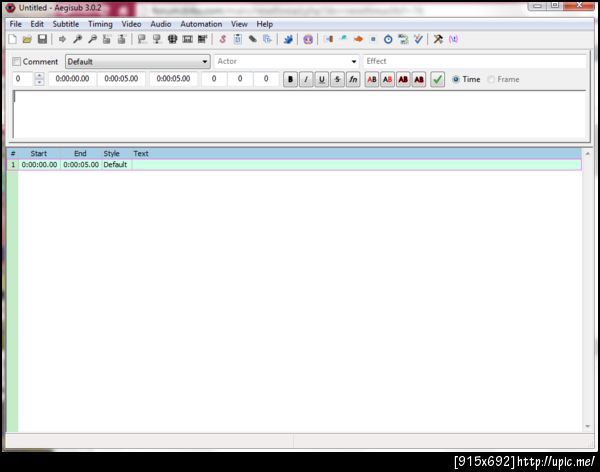Decrease layer number with down arrow
Screen dimensions: 600x472
point(39,82)
